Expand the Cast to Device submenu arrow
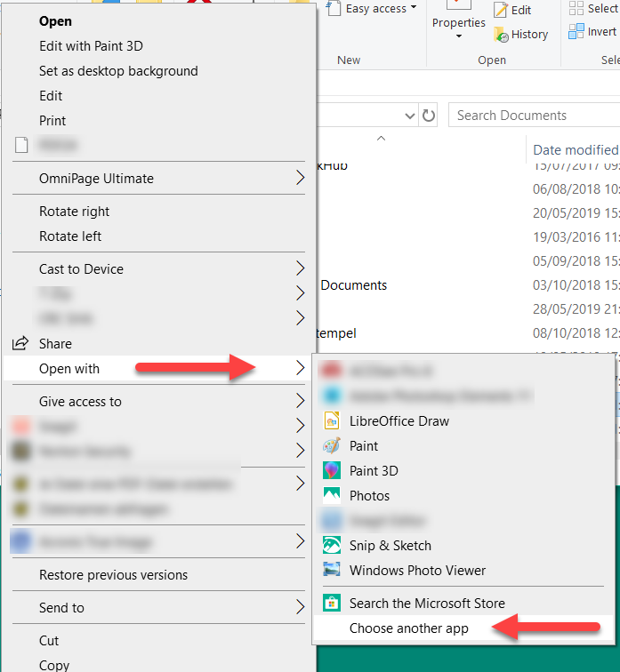 (300, 269)
